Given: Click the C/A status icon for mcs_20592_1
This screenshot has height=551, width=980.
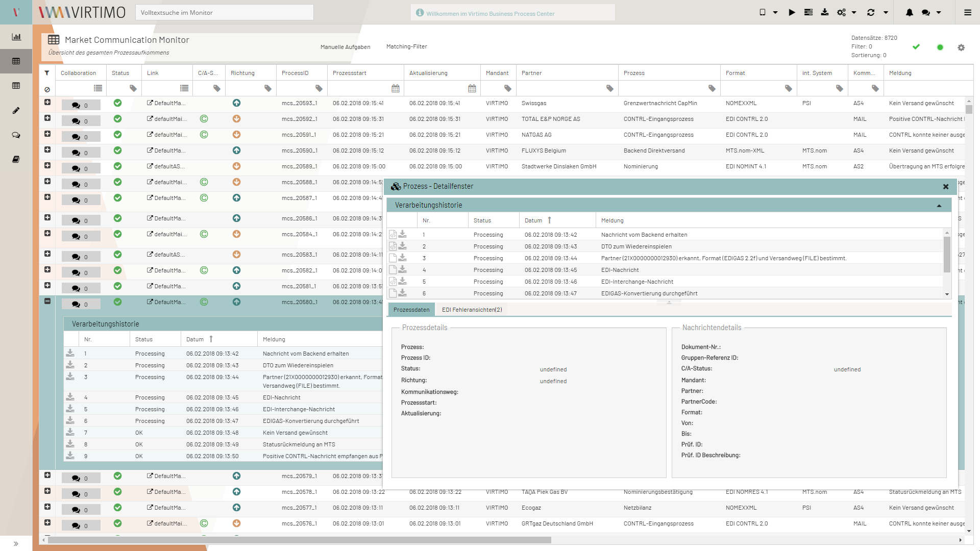Looking at the screenshot, I should pyautogui.click(x=204, y=119).
